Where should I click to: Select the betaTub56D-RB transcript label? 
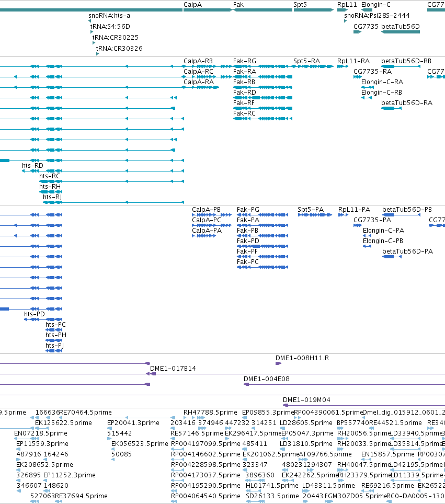[x=406, y=61]
